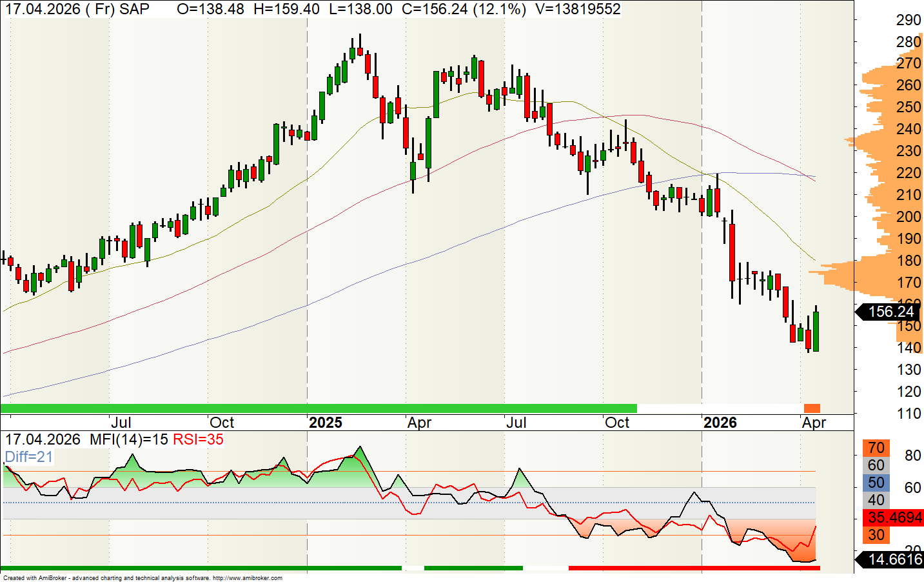Click the black 14.6616 MFI value label
924x582 pixels.
(894, 559)
